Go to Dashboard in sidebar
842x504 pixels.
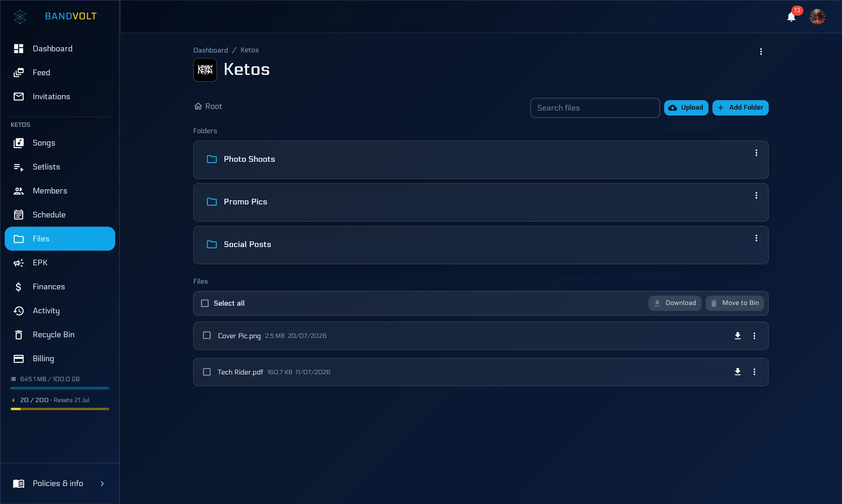[60, 49]
